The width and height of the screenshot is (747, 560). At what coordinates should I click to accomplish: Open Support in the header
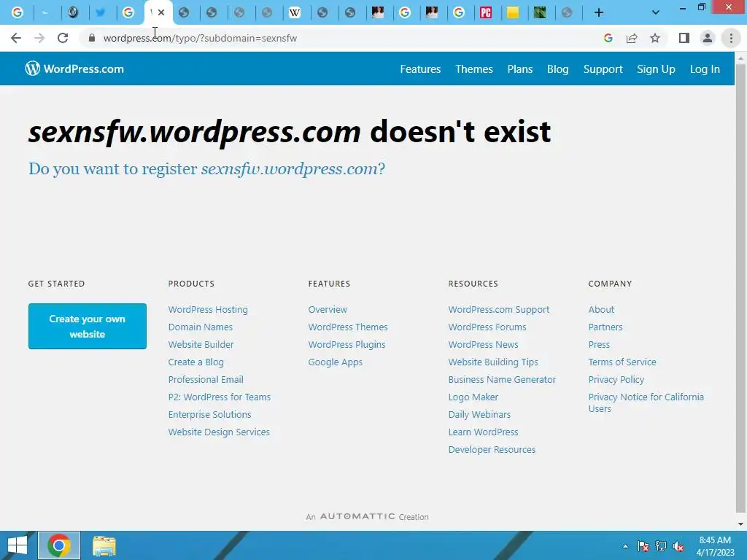click(x=603, y=69)
